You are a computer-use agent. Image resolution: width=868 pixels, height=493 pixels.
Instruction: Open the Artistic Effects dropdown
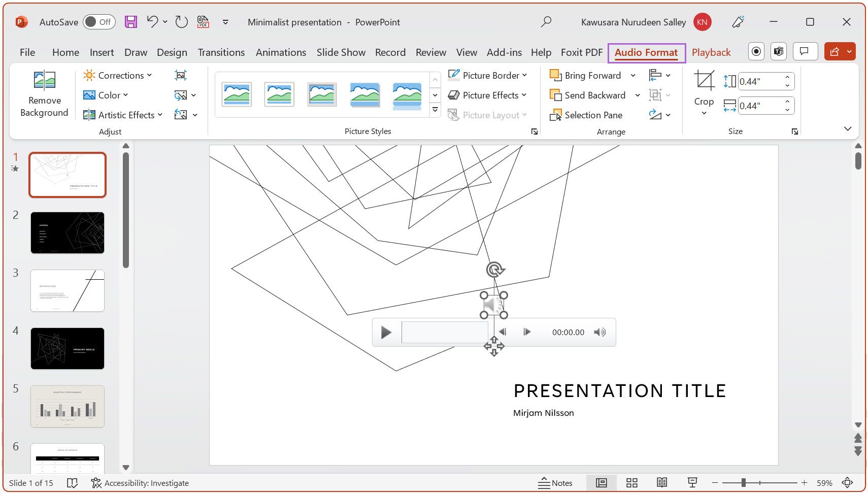tap(123, 115)
